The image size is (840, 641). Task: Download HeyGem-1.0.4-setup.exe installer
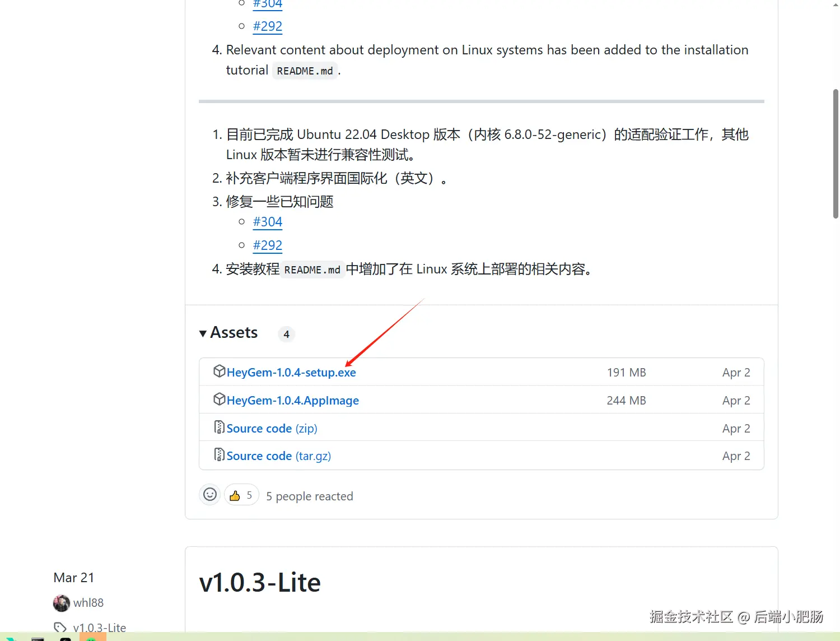point(291,373)
